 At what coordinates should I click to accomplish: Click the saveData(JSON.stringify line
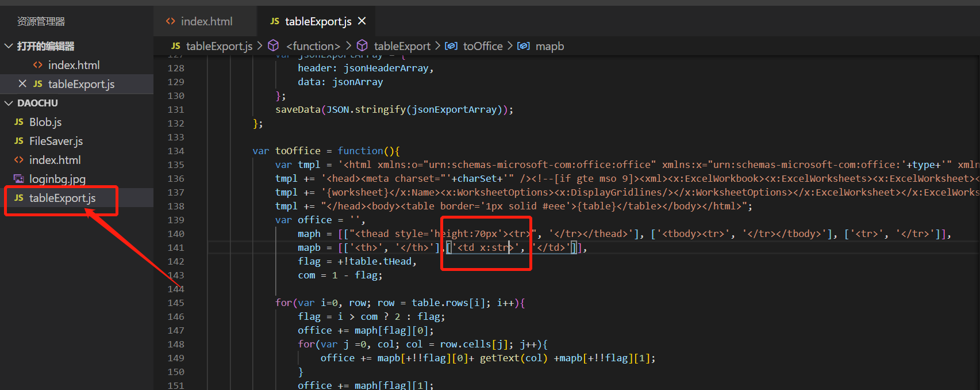pos(394,109)
